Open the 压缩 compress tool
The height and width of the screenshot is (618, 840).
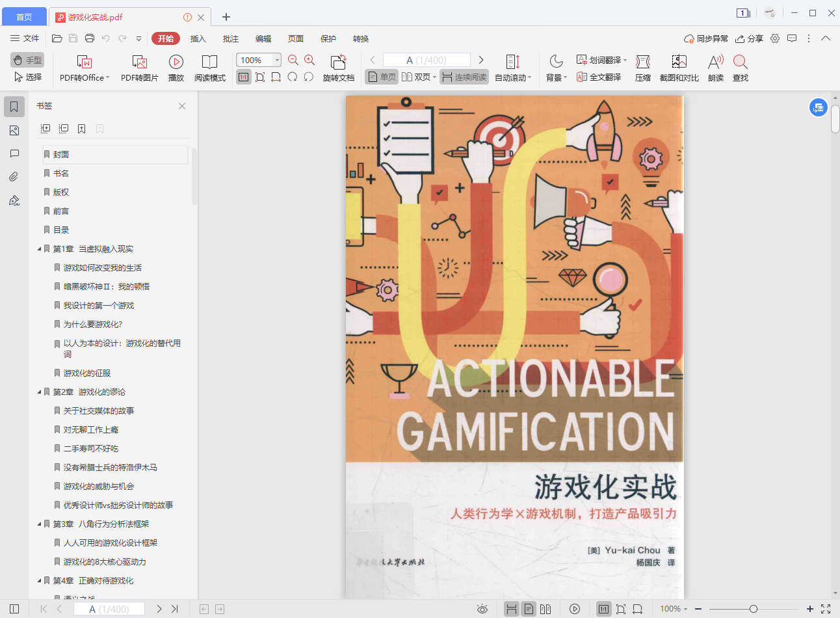click(643, 68)
